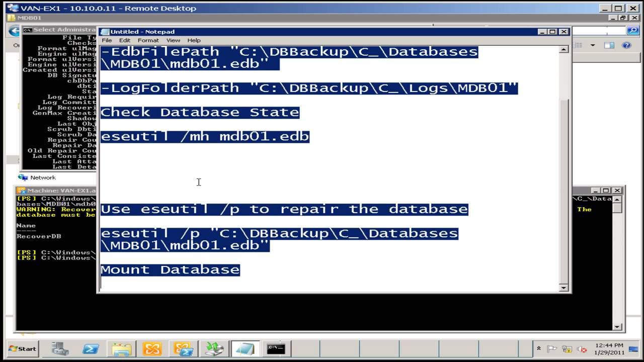Viewport: 644px width, 362px height.
Task: Click the -EdbFilePath line in Notepad
Action: point(289,52)
